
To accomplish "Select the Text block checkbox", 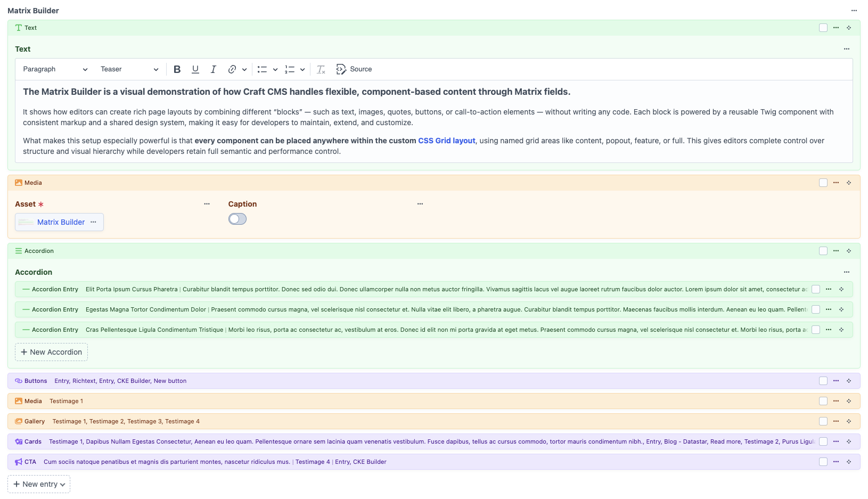I will coord(823,28).
